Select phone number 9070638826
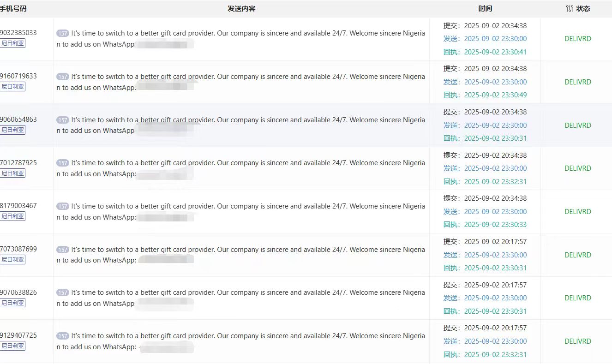 tap(18, 292)
